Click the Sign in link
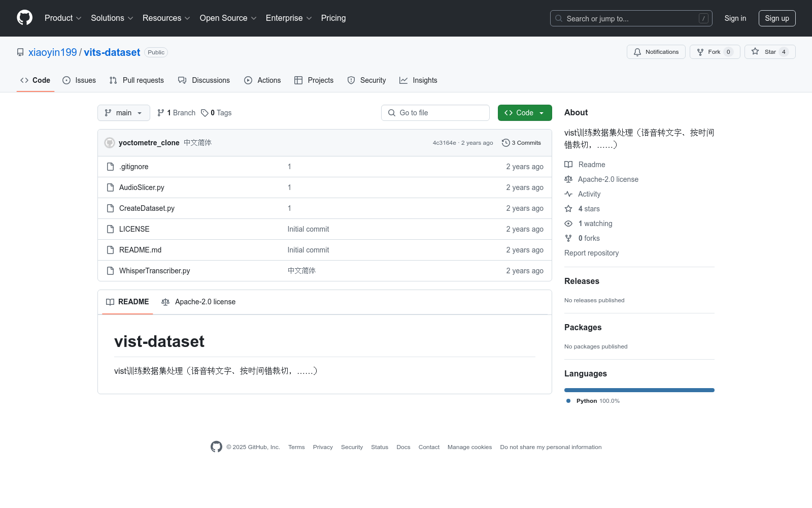 pos(735,18)
